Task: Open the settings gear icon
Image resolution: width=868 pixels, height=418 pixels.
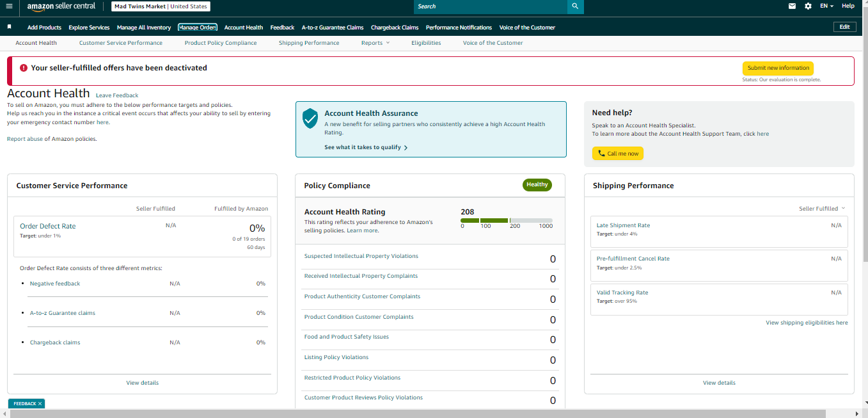Action: point(808,6)
